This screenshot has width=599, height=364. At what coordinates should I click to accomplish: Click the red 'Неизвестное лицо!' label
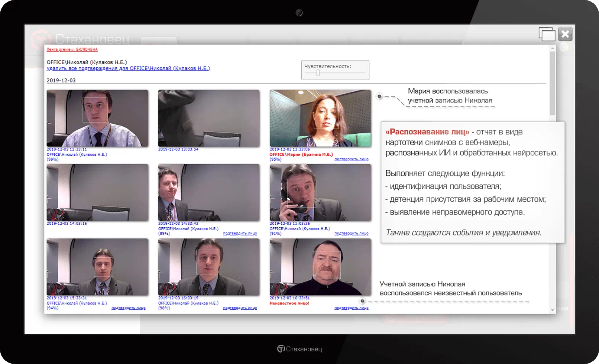click(289, 303)
